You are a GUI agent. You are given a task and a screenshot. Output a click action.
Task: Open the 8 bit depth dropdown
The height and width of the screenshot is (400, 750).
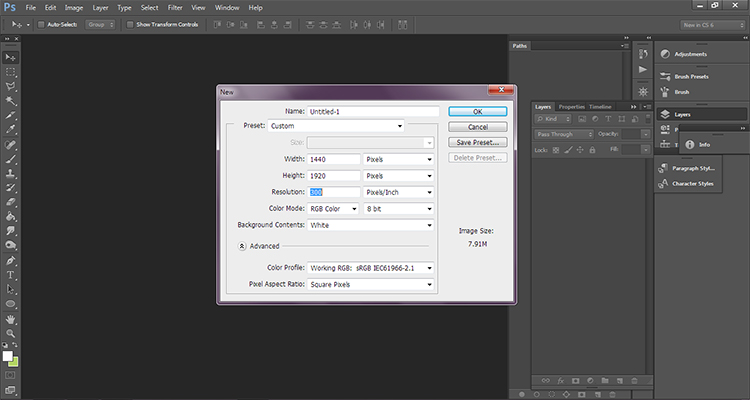click(398, 209)
